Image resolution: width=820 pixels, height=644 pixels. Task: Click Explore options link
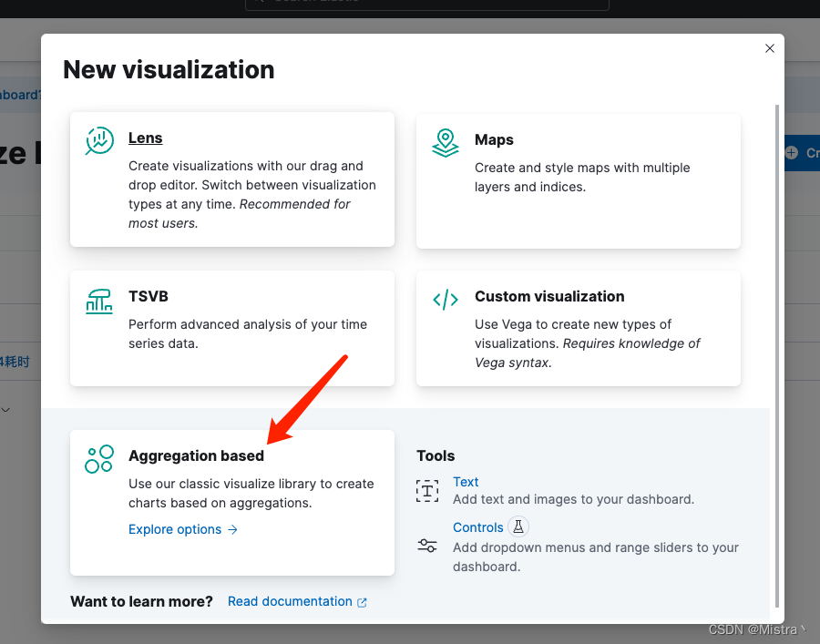[183, 529]
